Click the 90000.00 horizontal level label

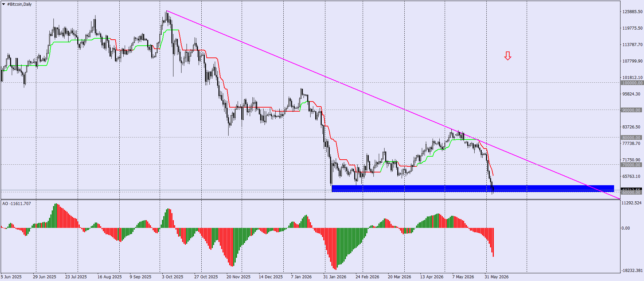632,110
